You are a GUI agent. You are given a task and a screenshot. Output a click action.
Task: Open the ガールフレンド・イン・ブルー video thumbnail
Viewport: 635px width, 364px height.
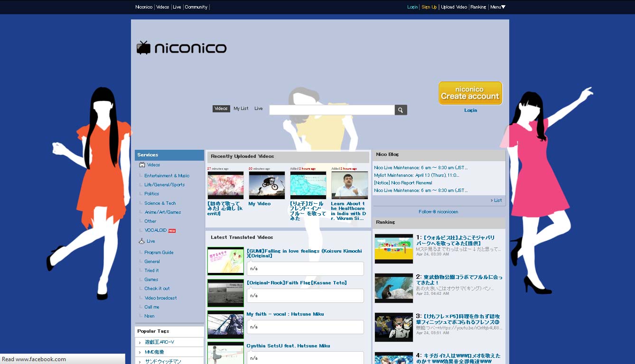click(308, 185)
